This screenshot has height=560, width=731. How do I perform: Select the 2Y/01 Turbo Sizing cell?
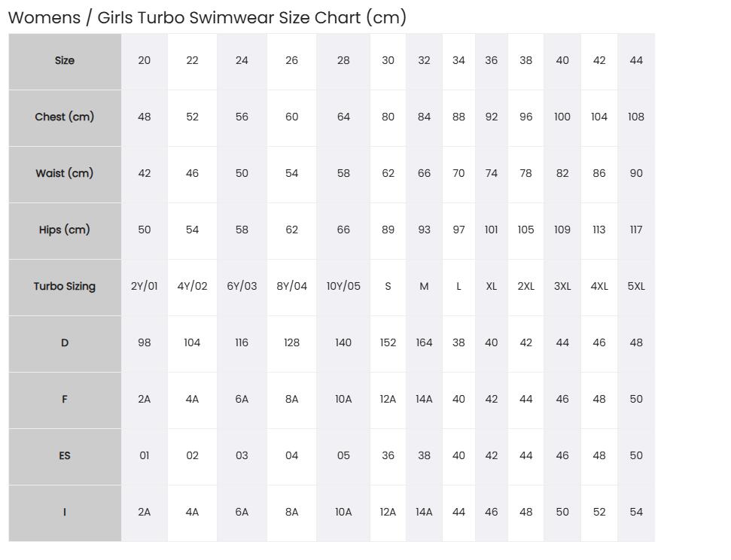(x=145, y=287)
